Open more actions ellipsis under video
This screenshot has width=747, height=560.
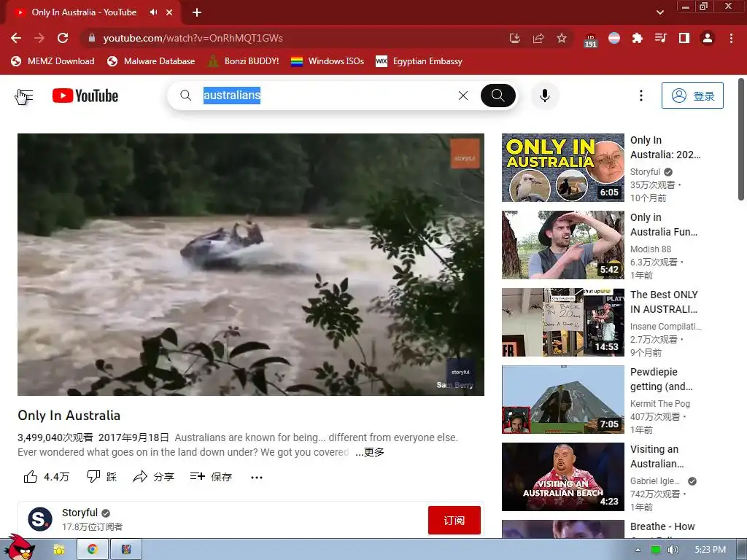point(256,477)
